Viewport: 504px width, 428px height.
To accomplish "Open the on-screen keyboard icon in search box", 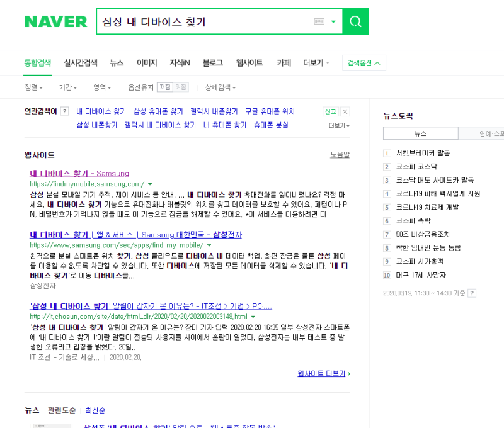I will pos(319,21).
